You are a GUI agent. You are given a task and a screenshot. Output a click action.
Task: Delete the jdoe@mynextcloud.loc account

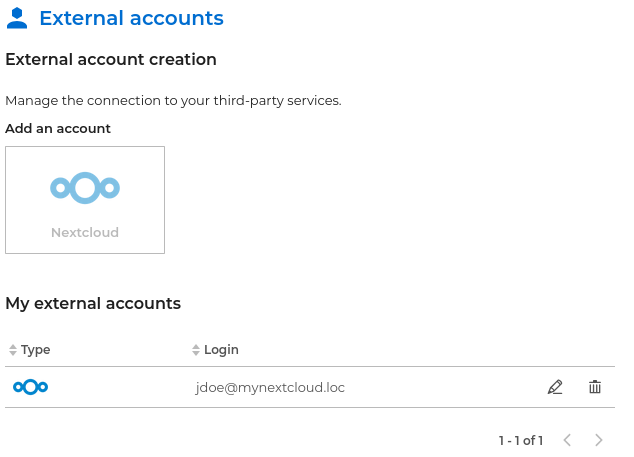595,387
